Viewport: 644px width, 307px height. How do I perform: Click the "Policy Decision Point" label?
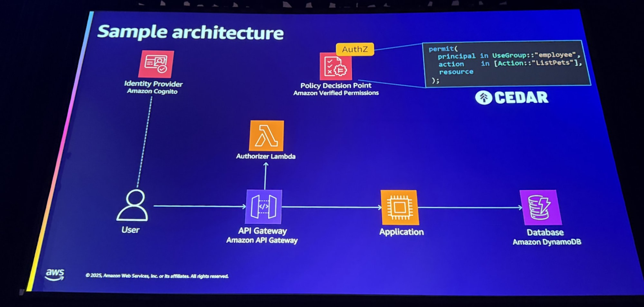click(336, 86)
